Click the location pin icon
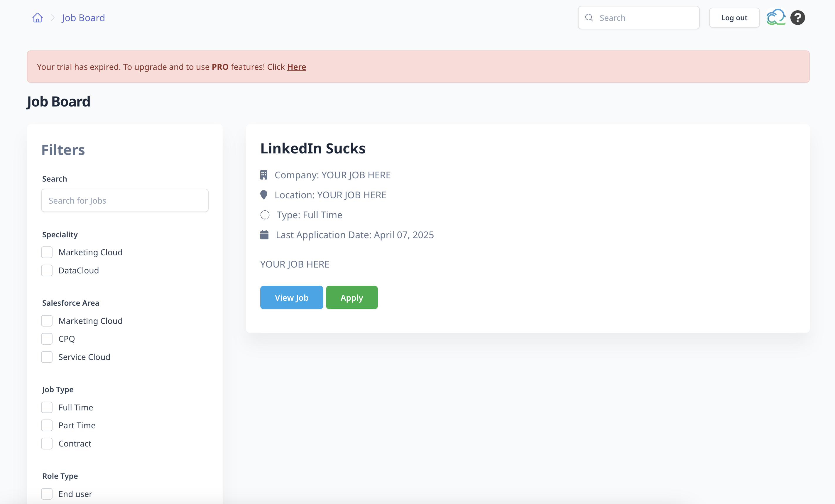 tap(264, 195)
